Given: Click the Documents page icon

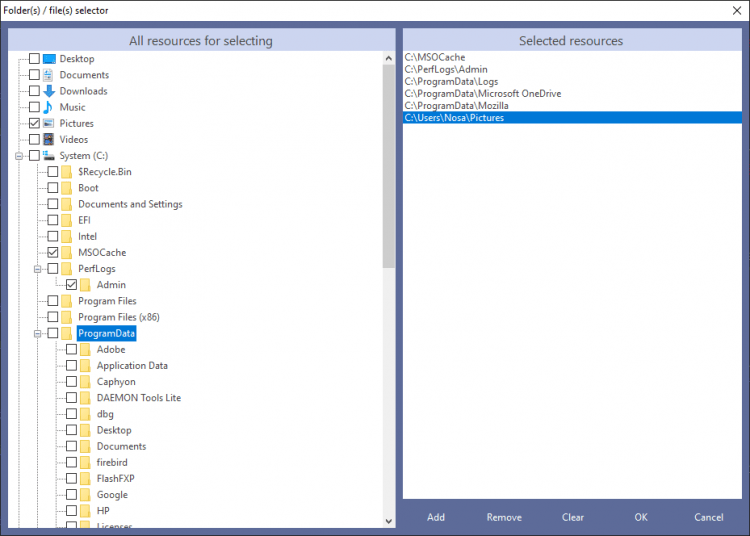Looking at the screenshot, I should 49,75.
